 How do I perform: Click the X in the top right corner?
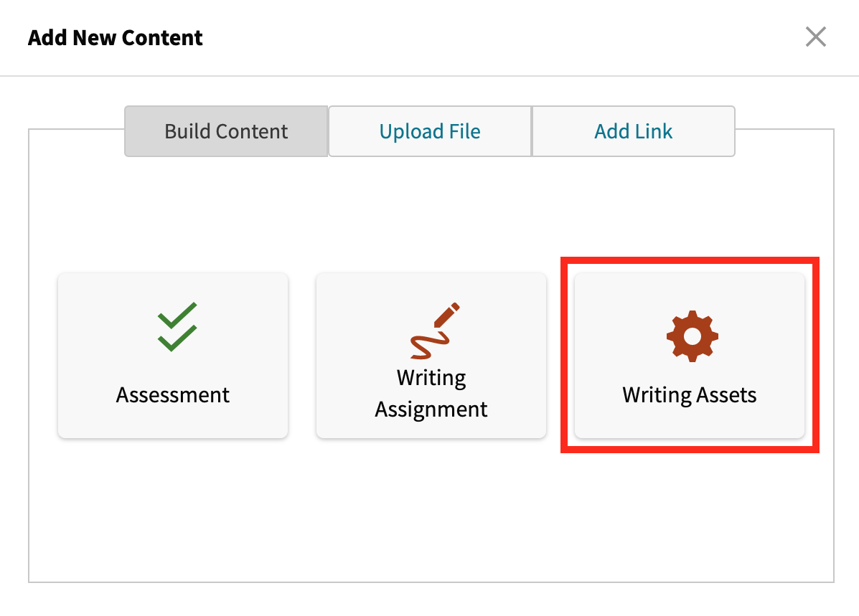[x=815, y=37]
